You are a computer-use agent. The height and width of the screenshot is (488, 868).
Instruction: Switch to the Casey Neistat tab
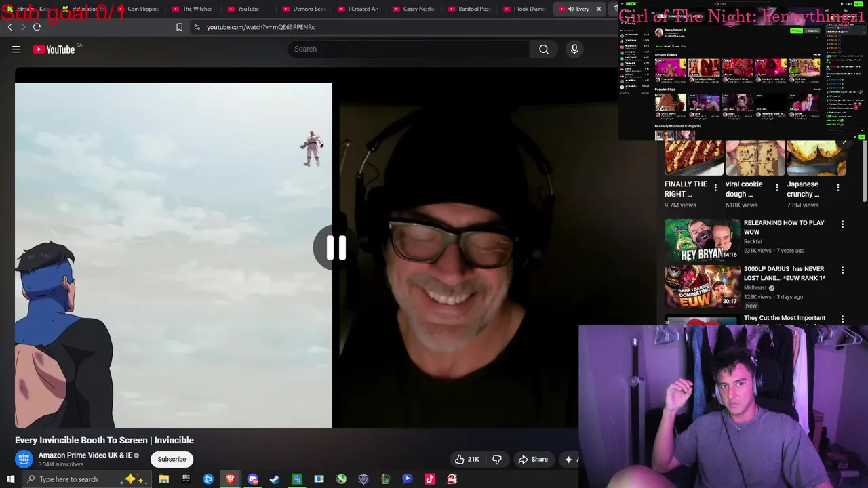click(x=414, y=9)
